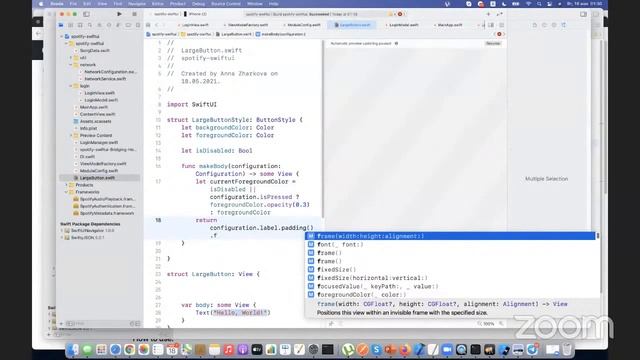This screenshot has height=360, width=640.
Task: Click the Library plus button
Action: point(488,14)
